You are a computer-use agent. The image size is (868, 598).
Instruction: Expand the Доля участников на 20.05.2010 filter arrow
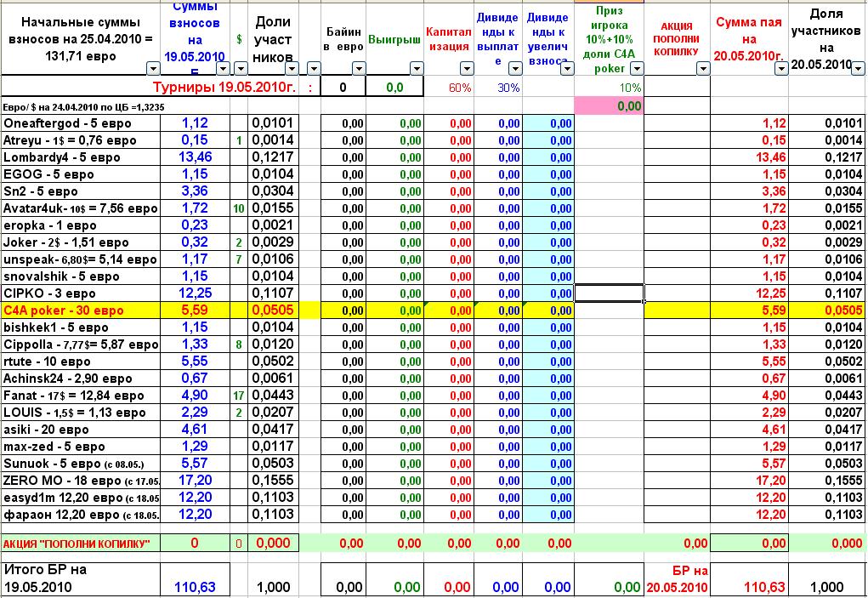click(x=858, y=69)
